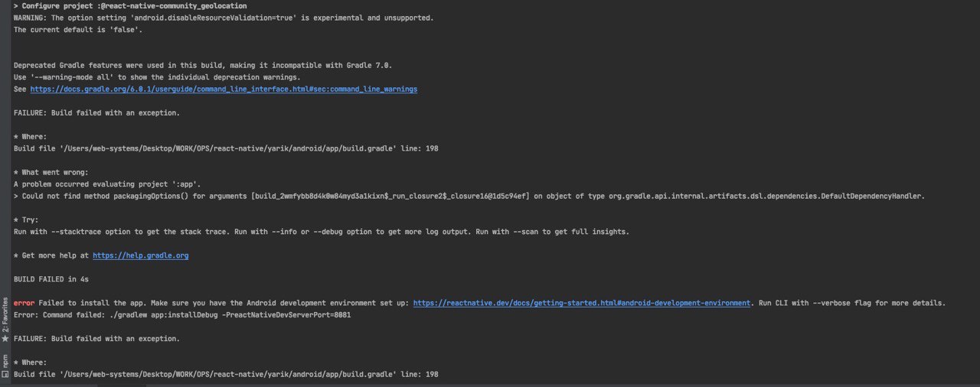Click the red 'error' word
Screen dimensions: 980x387
(24, 303)
